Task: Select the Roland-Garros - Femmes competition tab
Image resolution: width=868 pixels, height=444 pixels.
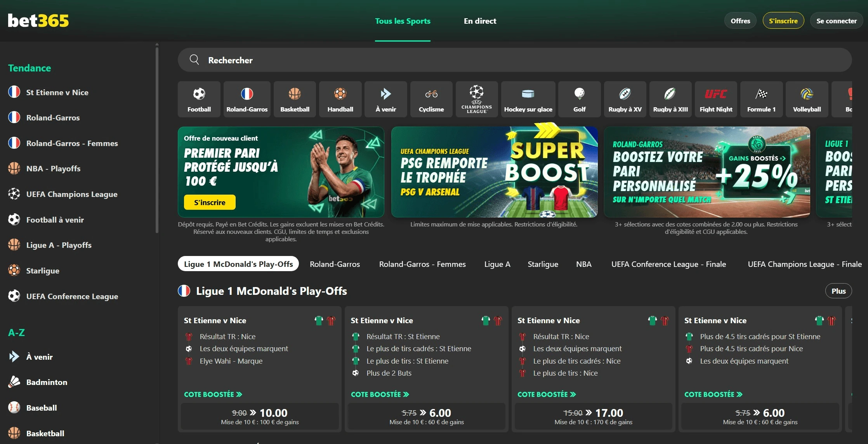Action: [x=422, y=264]
